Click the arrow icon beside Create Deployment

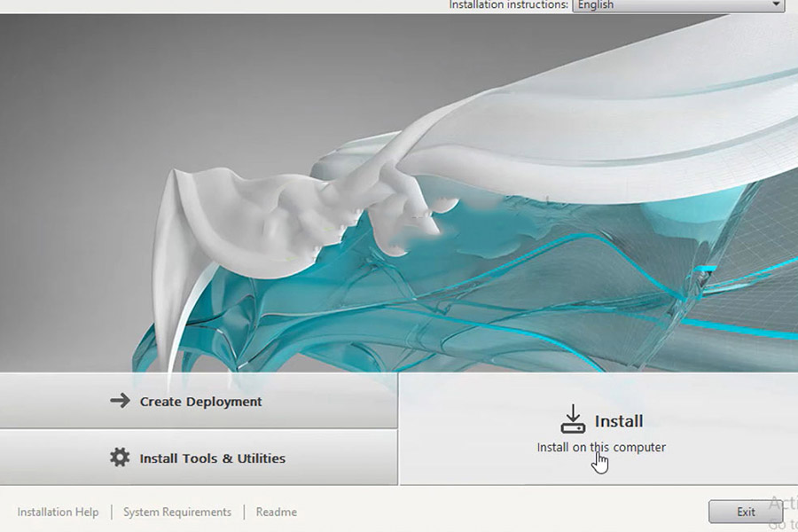click(x=120, y=401)
